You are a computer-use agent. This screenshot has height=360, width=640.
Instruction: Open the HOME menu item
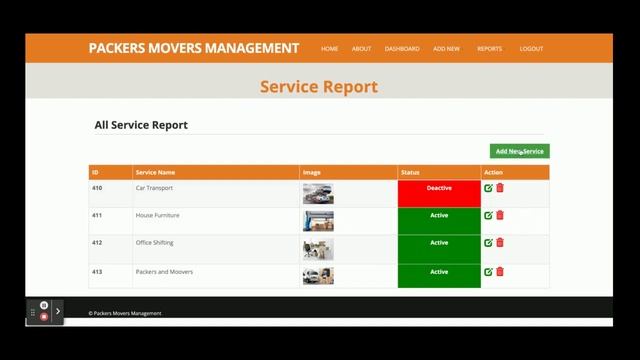point(329,49)
